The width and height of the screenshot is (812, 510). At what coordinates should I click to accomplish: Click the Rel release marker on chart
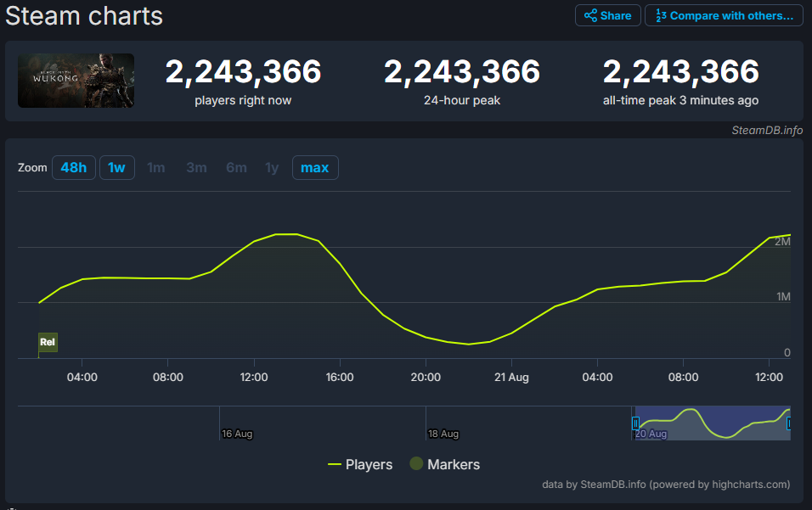48,342
